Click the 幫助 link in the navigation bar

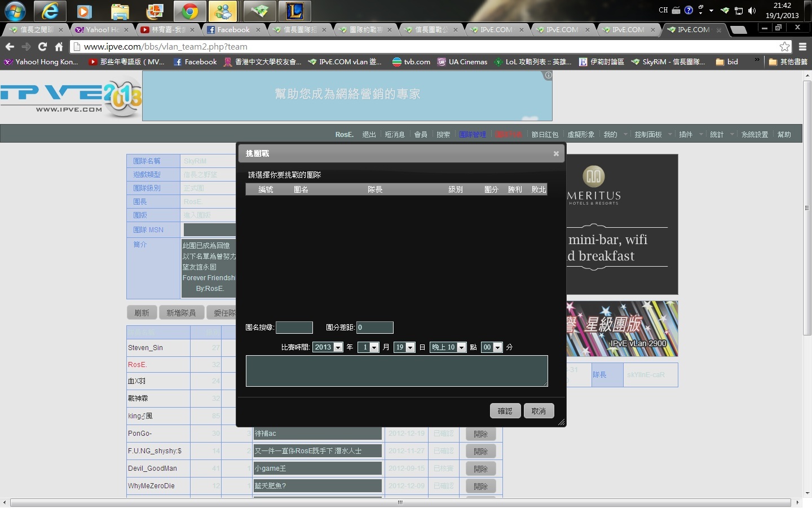pyautogui.click(x=784, y=135)
